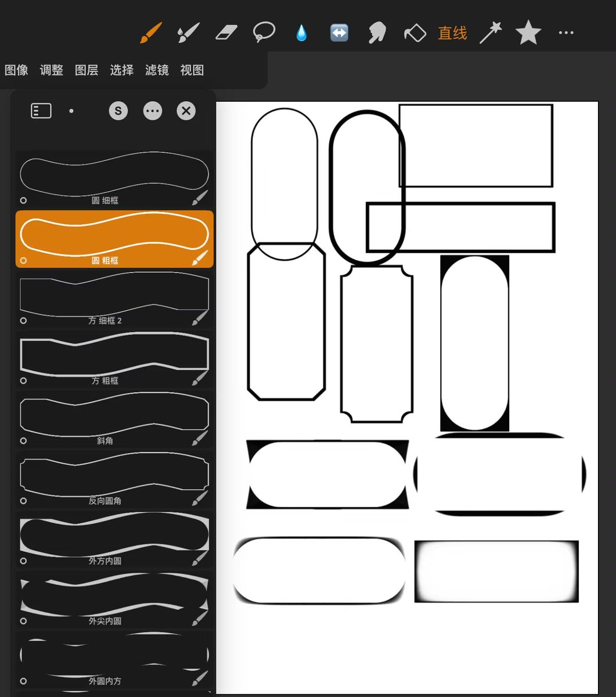616x697 pixels.
Task: Select the blue water drop tool
Action: tap(301, 33)
